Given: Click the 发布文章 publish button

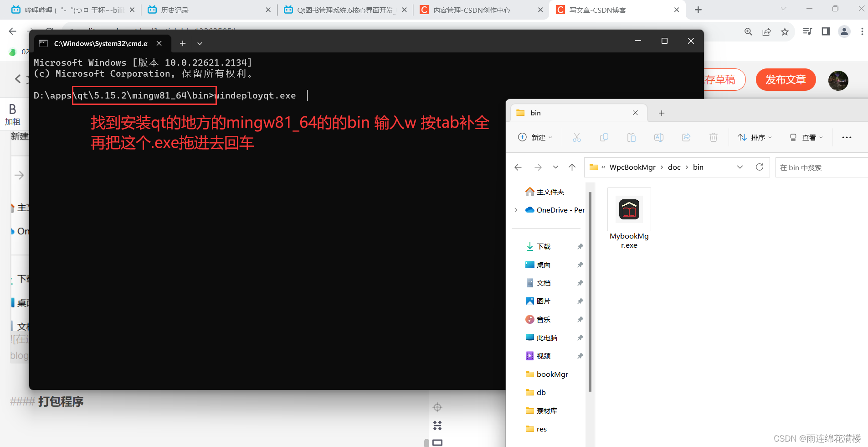Looking at the screenshot, I should click(x=786, y=80).
